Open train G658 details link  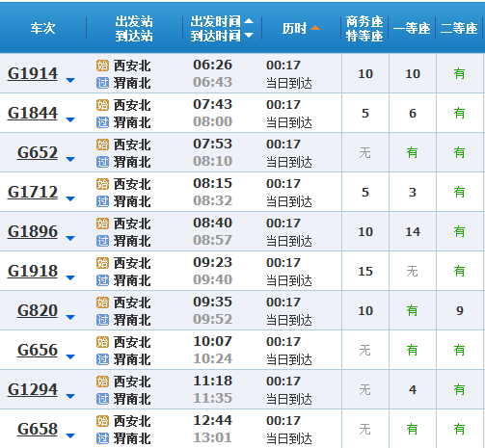coord(38,429)
